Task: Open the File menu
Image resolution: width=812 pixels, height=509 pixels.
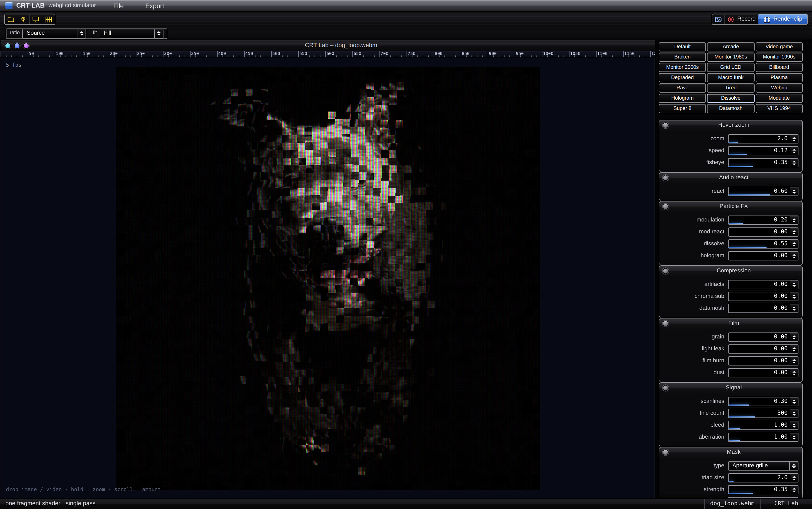Action: coord(119,6)
